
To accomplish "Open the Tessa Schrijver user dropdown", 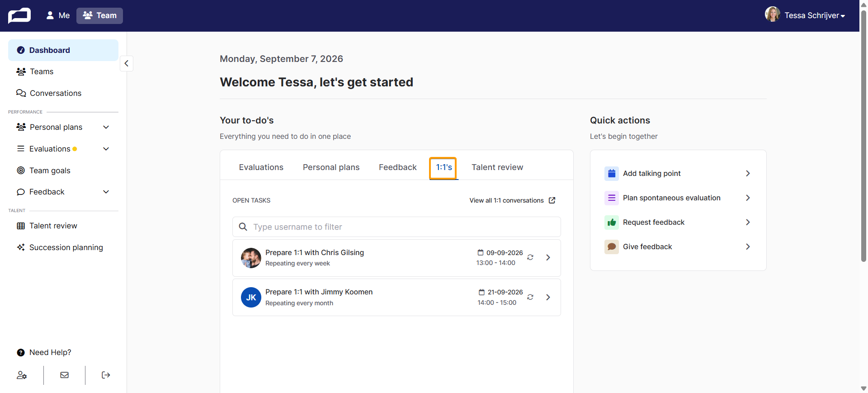I will [x=805, y=15].
